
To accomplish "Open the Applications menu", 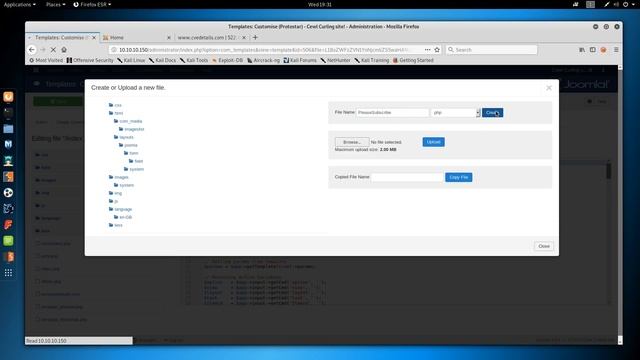I will pos(19,4).
